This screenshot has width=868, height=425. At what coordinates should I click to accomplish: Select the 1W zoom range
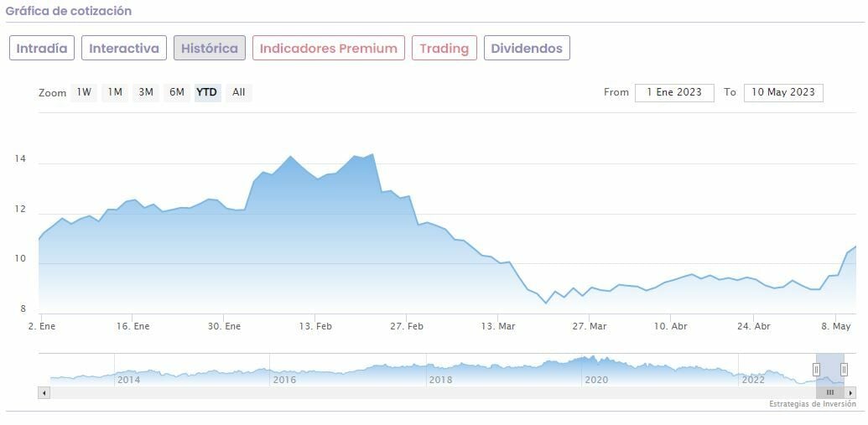click(84, 92)
